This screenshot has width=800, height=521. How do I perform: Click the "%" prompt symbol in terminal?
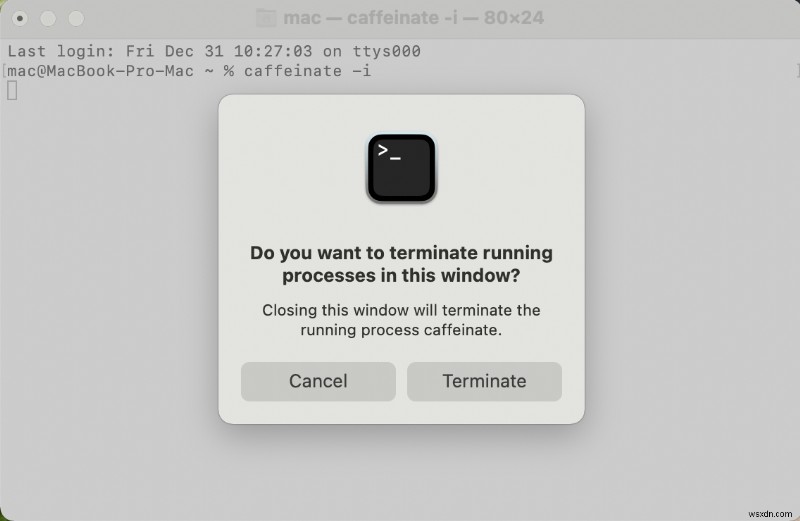click(x=229, y=71)
